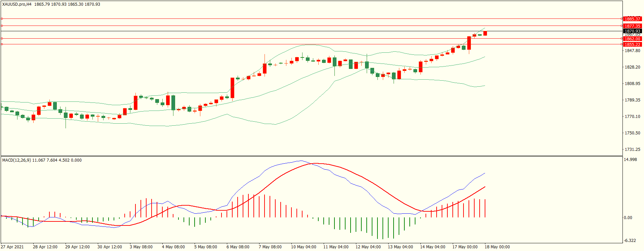Click the 1847.80 price scale value
The width and height of the screenshot is (644, 251).
click(632, 51)
